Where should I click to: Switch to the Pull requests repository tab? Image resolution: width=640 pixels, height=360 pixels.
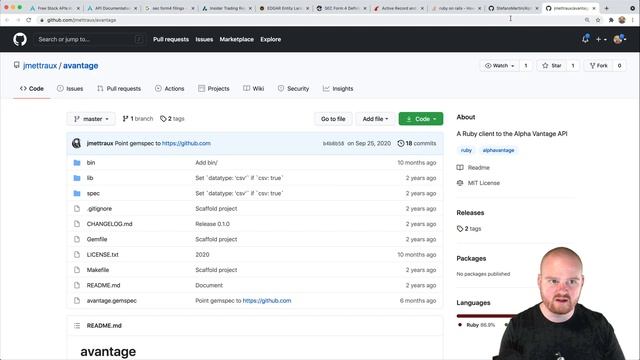pyautogui.click(x=119, y=89)
